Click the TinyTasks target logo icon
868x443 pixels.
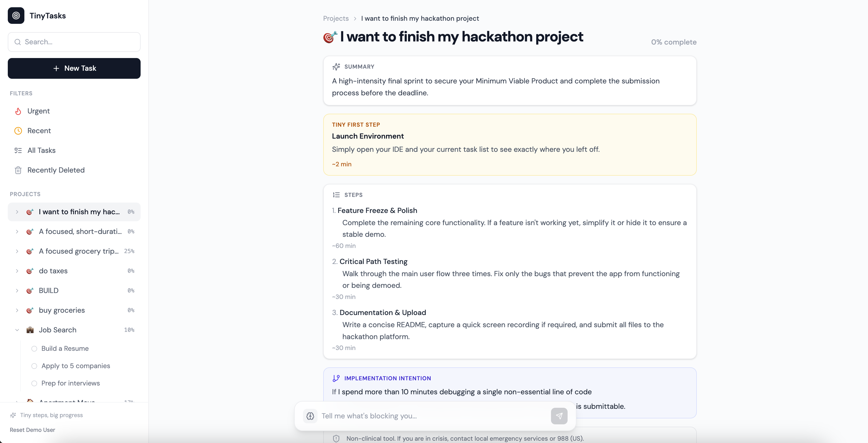16,16
